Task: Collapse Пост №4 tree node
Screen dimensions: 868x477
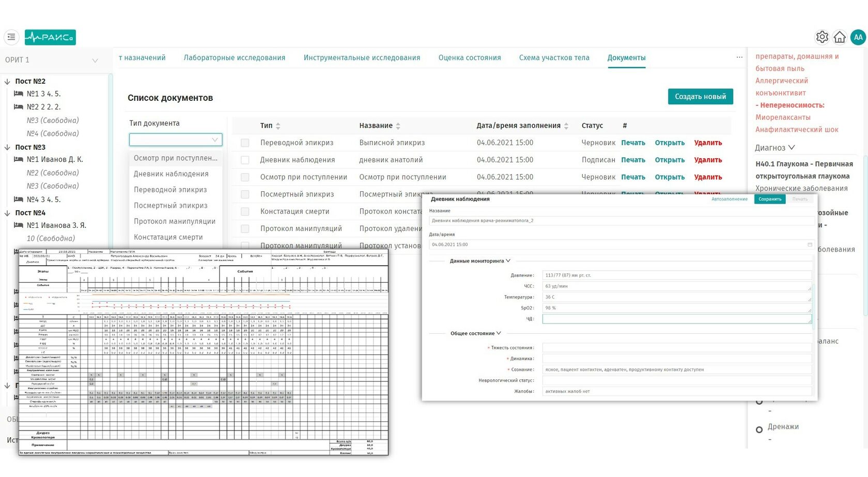Action: click(7, 213)
